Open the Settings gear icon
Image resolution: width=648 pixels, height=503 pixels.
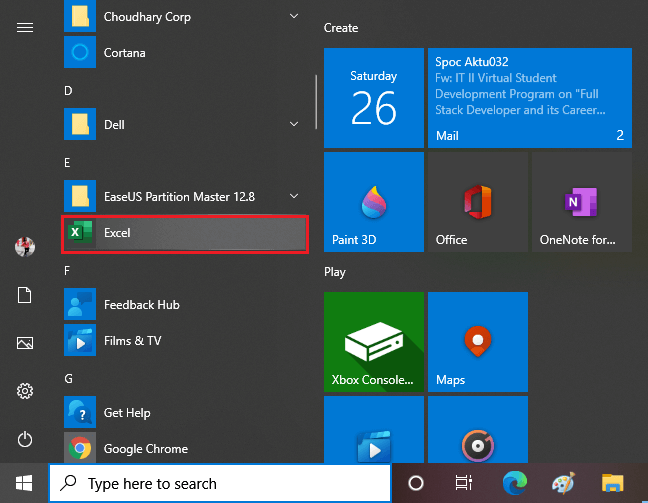coord(25,391)
